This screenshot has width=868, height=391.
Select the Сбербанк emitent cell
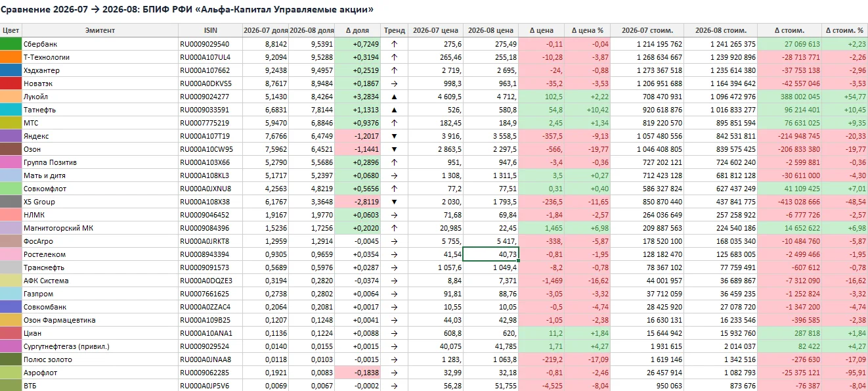click(100, 44)
